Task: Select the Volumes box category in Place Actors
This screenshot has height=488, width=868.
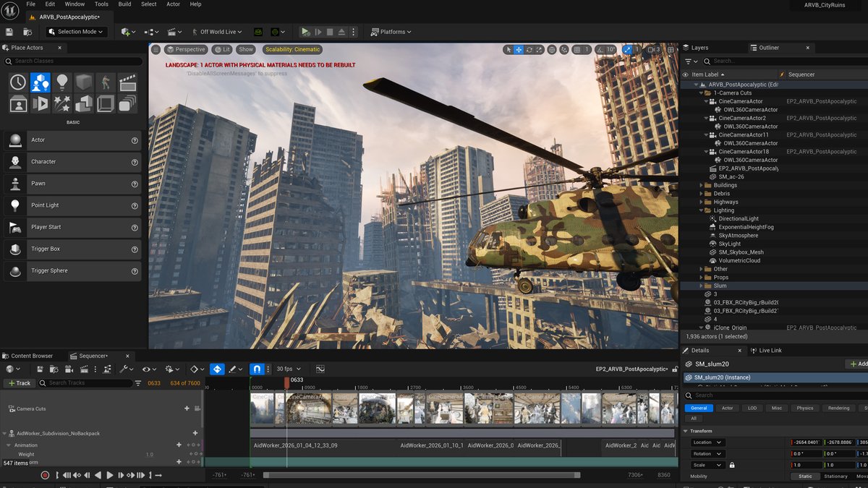Action: click(x=106, y=103)
